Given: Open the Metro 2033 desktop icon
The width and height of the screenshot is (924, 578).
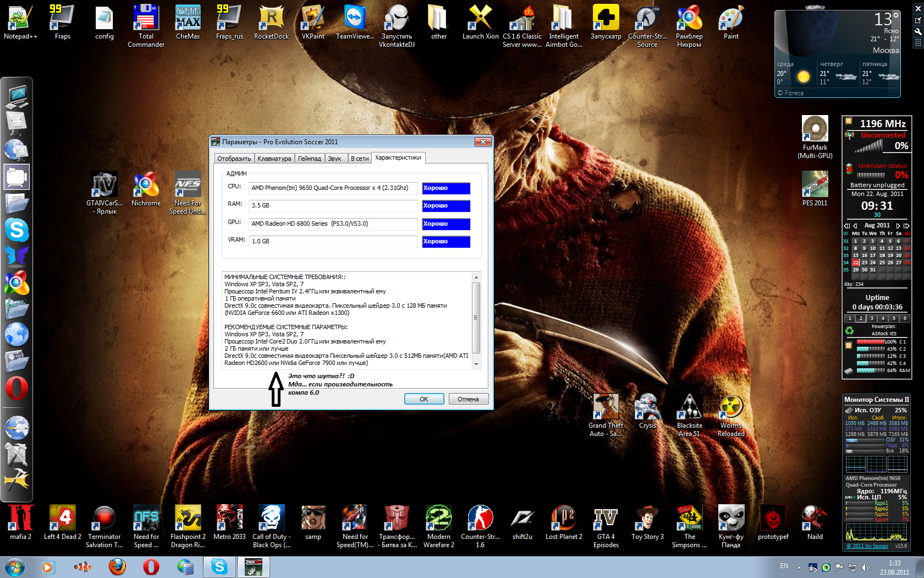Looking at the screenshot, I should (229, 522).
